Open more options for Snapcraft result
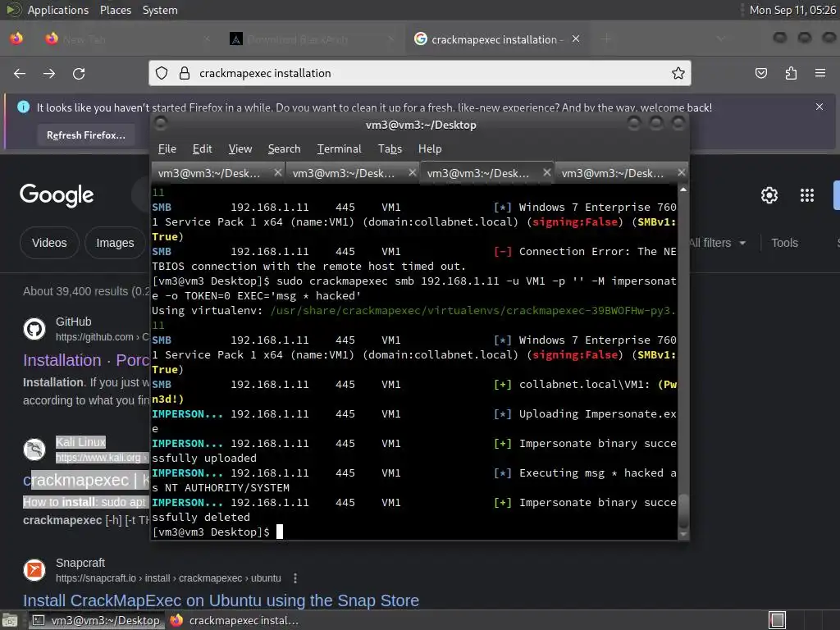Viewport: 840px width, 630px height. pyautogui.click(x=295, y=578)
